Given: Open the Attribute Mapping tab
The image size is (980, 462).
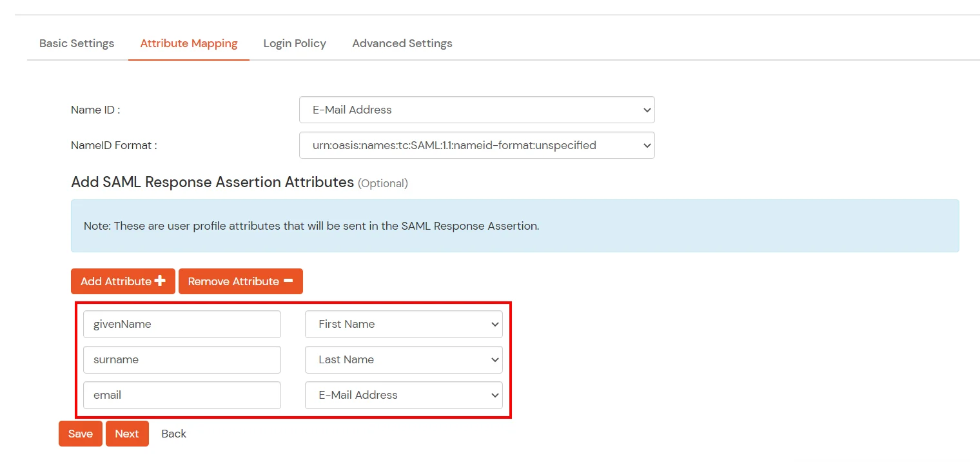Looking at the screenshot, I should point(189,43).
